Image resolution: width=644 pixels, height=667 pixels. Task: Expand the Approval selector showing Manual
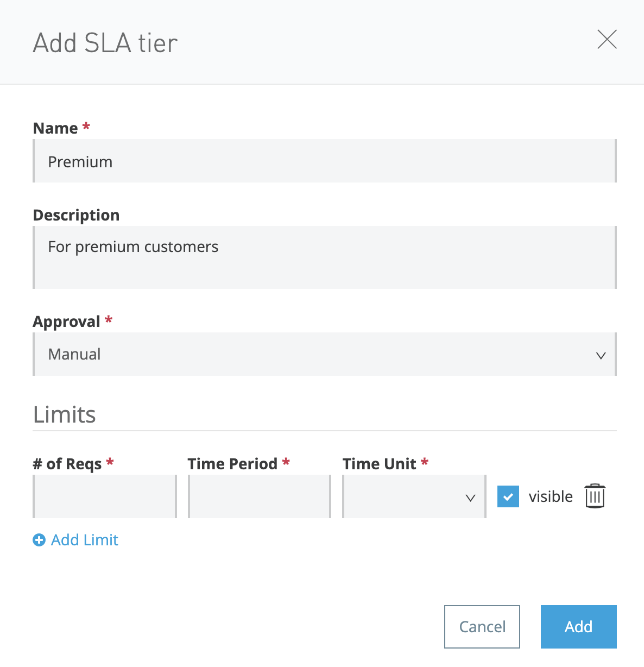325,354
